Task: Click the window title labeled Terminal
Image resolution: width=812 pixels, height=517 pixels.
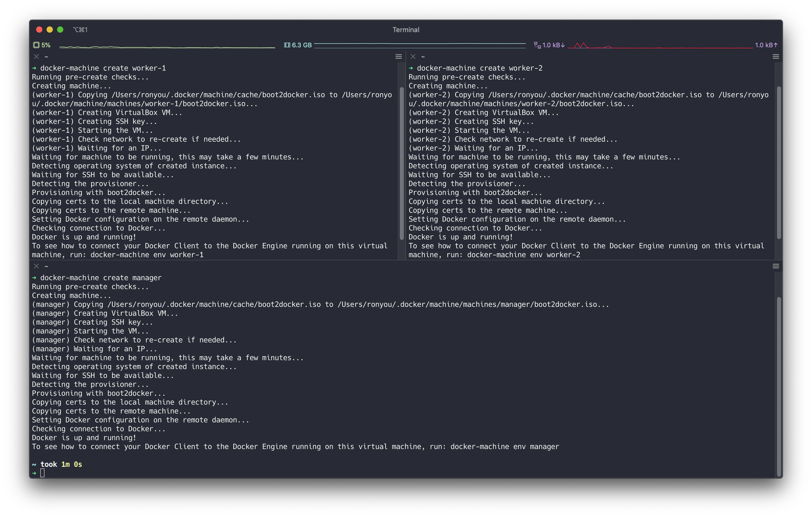Action: click(x=406, y=30)
